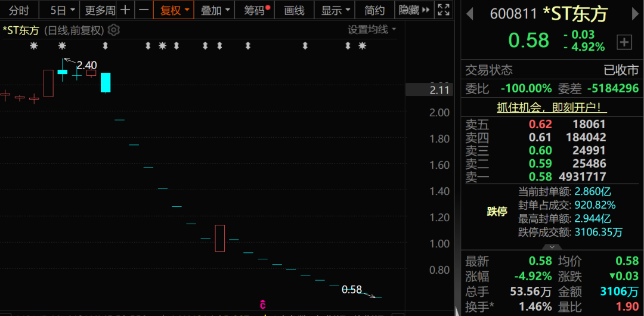This screenshot has width=644, height=316.
Task: Click the 抓住机会，即刻开户 link
Action: coord(552,108)
